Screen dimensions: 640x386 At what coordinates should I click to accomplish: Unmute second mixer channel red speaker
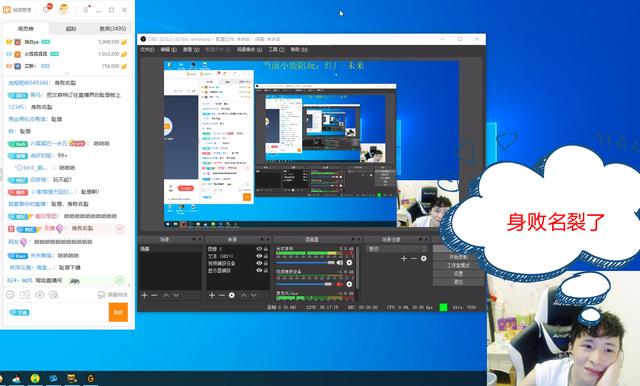click(x=339, y=284)
